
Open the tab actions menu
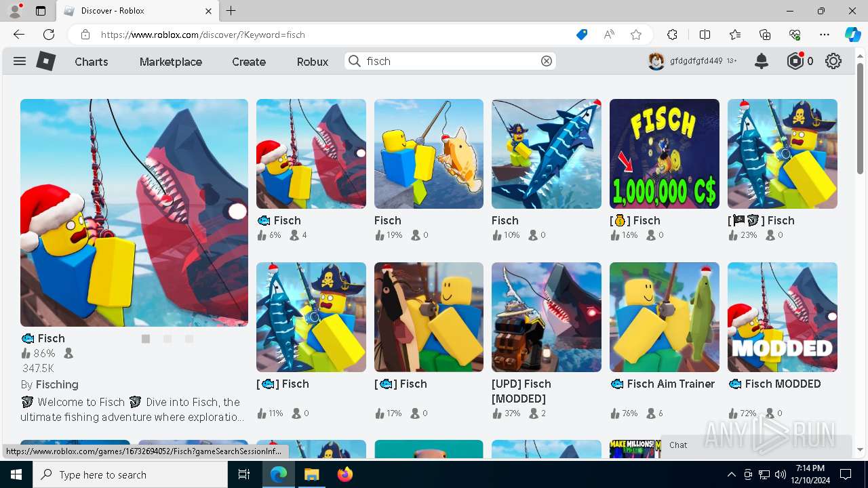(x=41, y=11)
